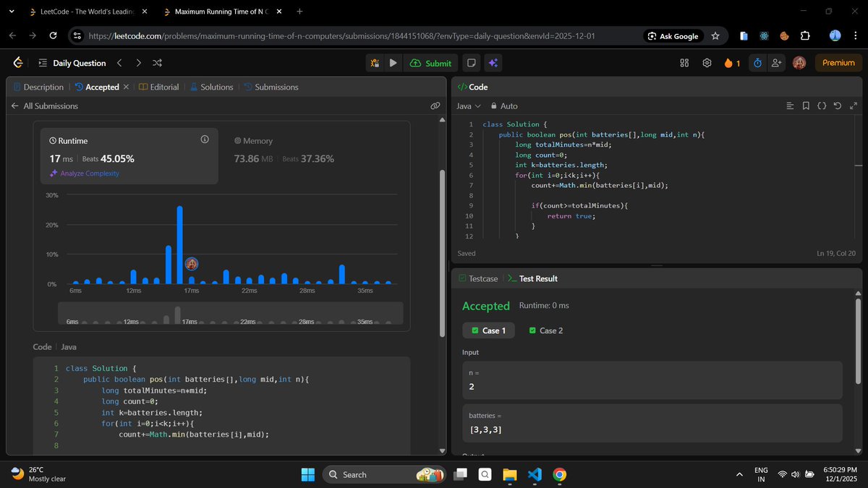Switch to the Description tab
868x488 pixels.
[38, 87]
